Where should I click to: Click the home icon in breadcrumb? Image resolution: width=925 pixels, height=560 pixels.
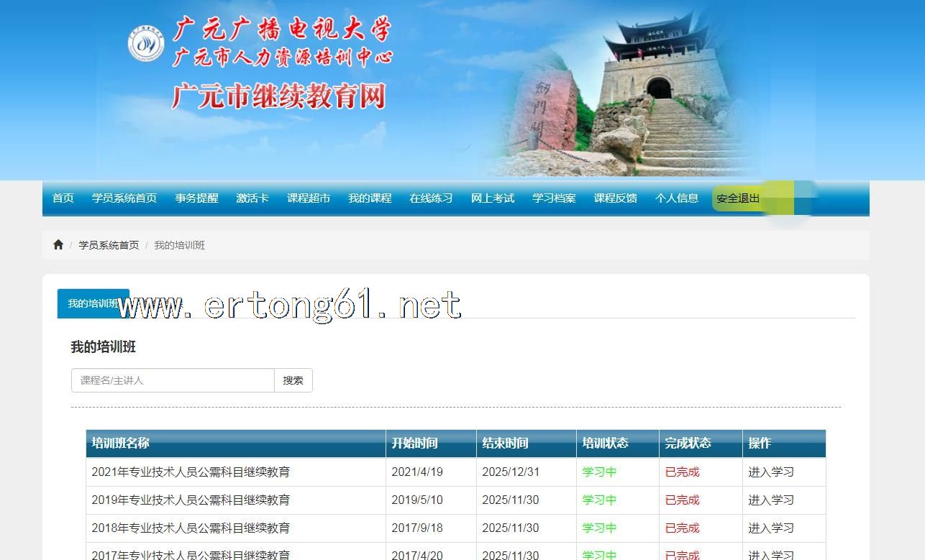click(58, 245)
